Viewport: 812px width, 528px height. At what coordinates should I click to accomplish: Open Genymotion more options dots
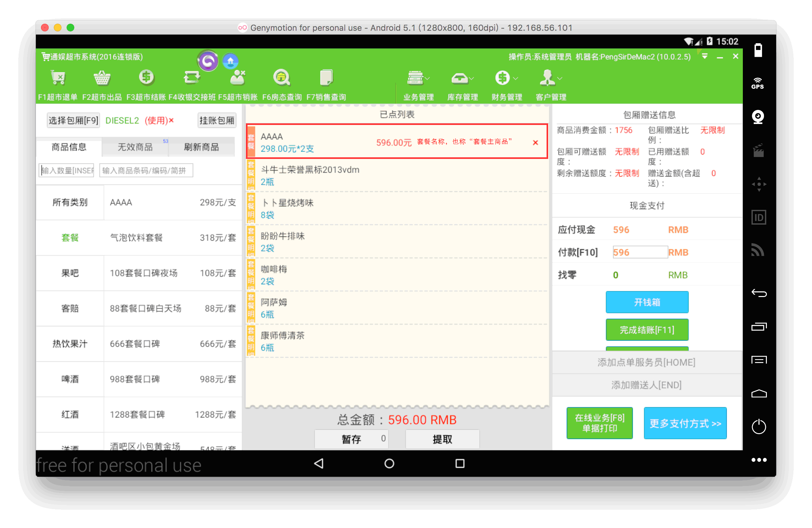tap(759, 460)
